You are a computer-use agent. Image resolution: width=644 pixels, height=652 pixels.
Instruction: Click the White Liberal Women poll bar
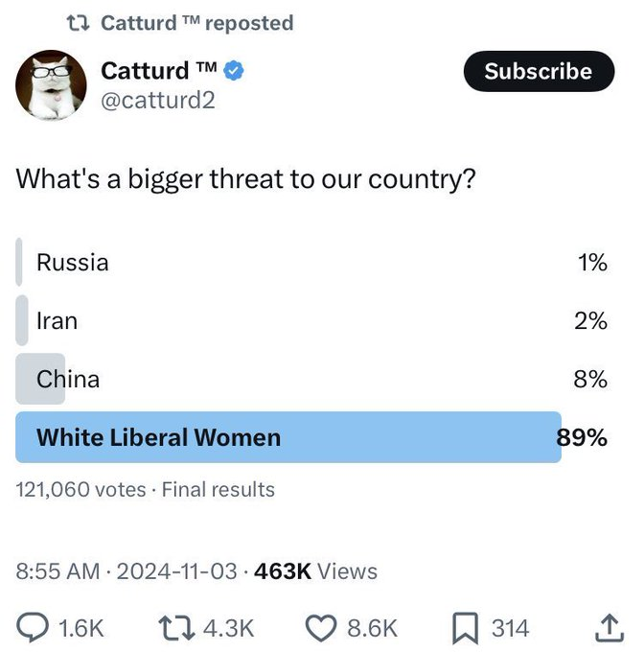[287, 437]
